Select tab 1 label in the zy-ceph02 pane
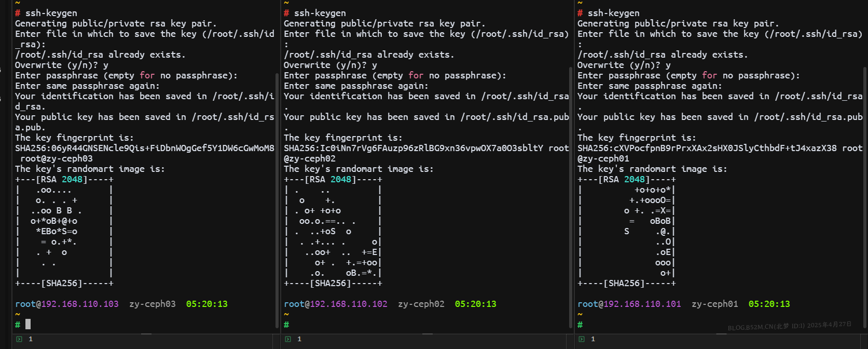The width and height of the screenshot is (868, 349). 299,339
